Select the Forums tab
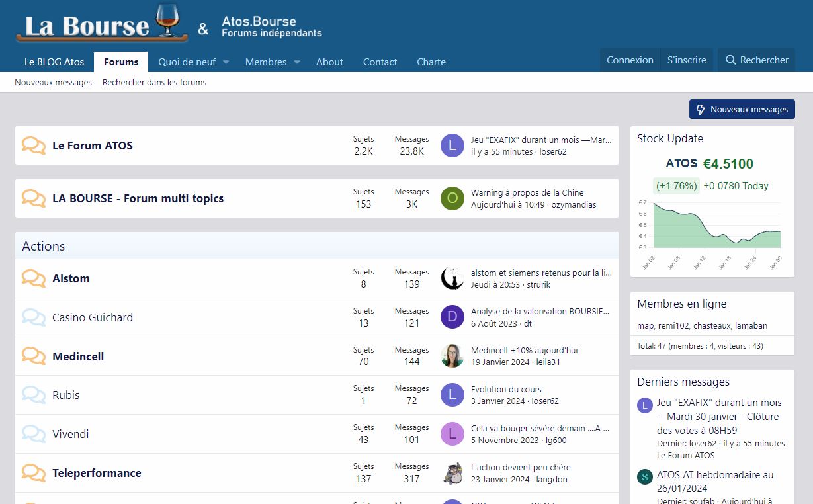 (121, 62)
